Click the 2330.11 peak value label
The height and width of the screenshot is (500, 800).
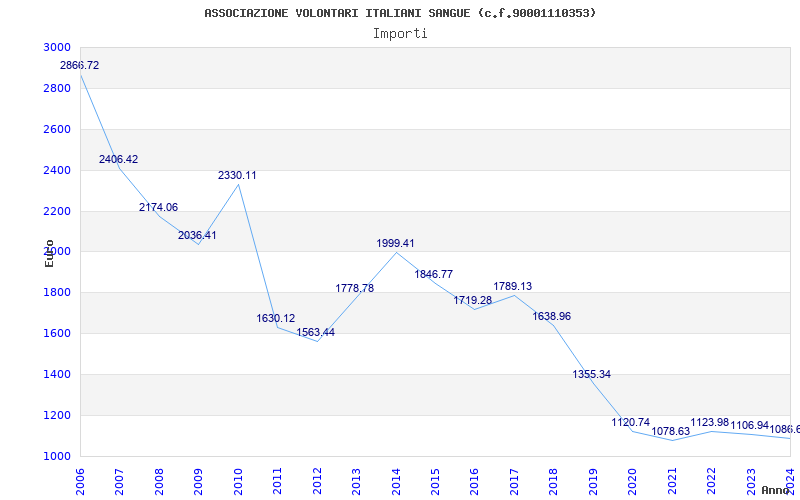pyautogui.click(x=237, y=176)
